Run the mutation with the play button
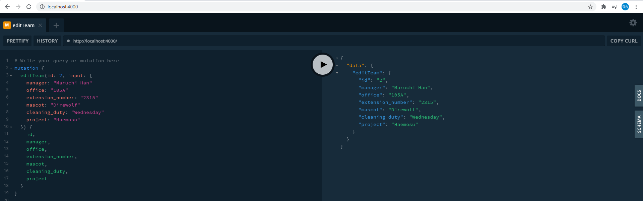This screenshot has width=644, height=201. [x=323, y=65]
